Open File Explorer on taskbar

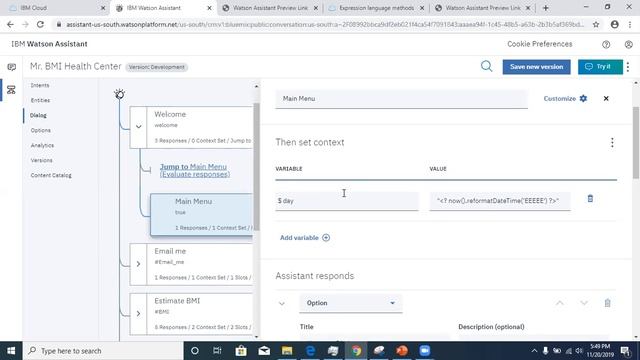[287, 351]
